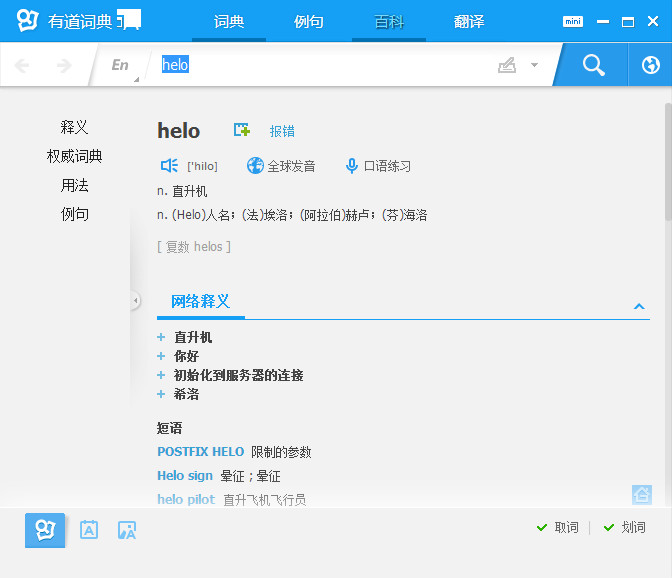Open the globe web search icon
The height and width of the screenshot is (578, 672).
point(650,65)
